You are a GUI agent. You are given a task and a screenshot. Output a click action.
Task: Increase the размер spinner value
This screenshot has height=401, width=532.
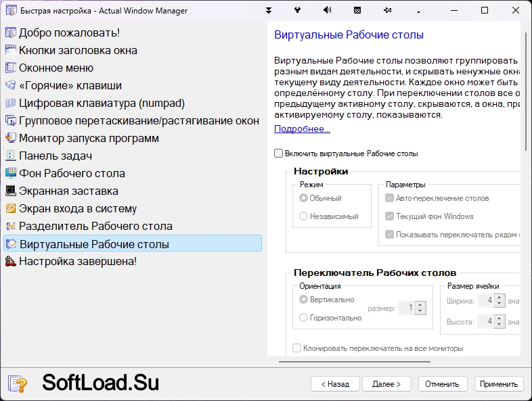420,305
